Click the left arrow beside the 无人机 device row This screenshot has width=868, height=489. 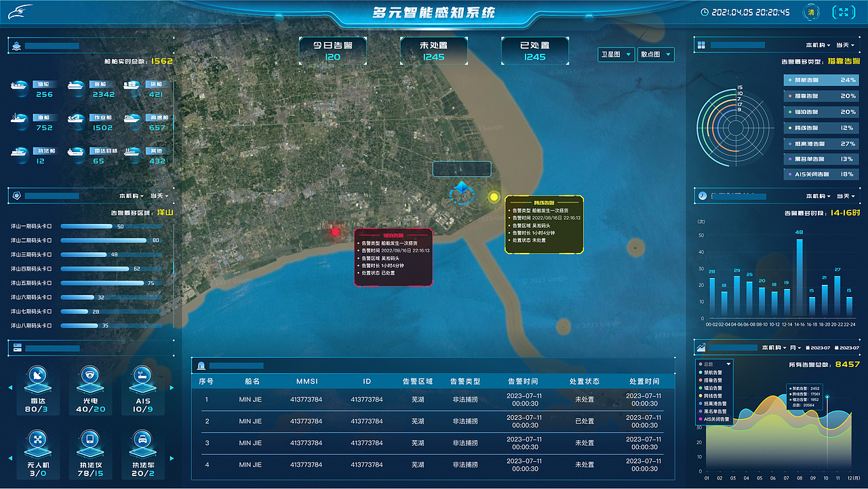click(x=10, y=458)
